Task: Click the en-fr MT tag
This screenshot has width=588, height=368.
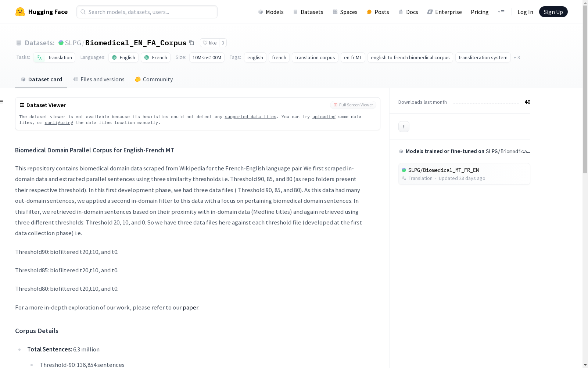Action: (353, 57)
